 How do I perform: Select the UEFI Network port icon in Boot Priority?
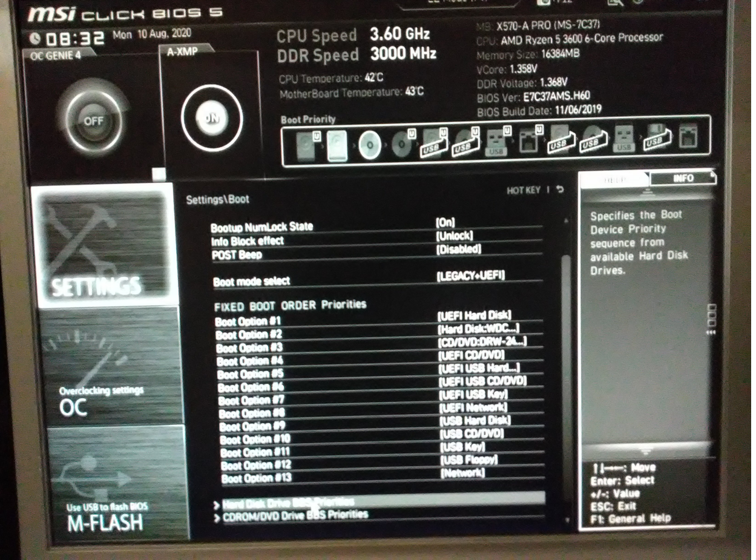tap(530, 140)
